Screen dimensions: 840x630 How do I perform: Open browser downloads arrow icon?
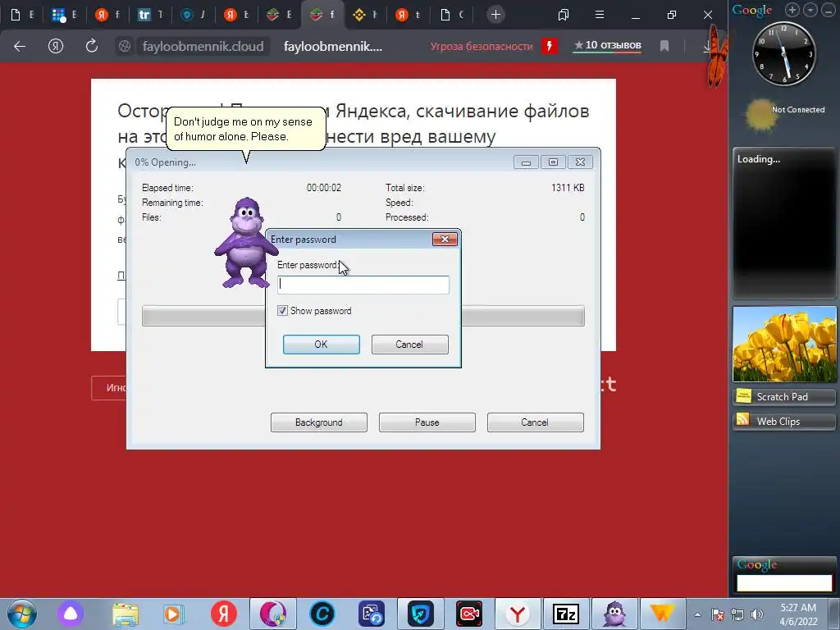click(x=707, y=46)
